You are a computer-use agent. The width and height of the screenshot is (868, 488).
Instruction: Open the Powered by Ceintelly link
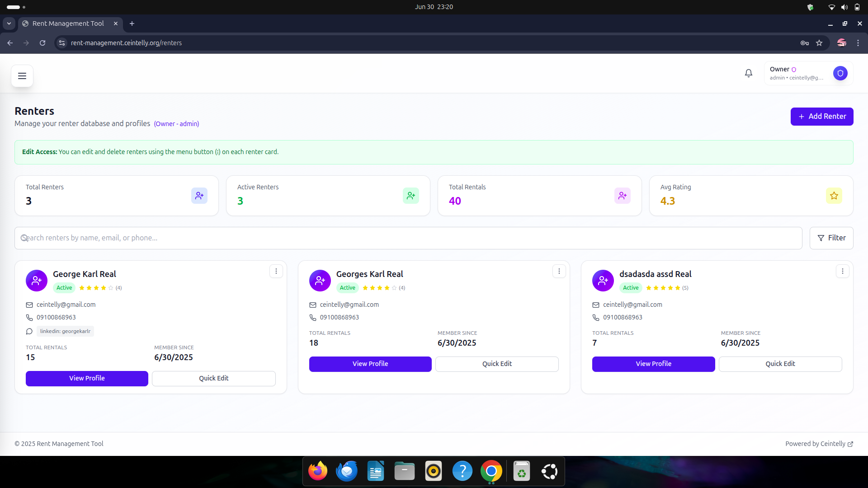point(819,444)
